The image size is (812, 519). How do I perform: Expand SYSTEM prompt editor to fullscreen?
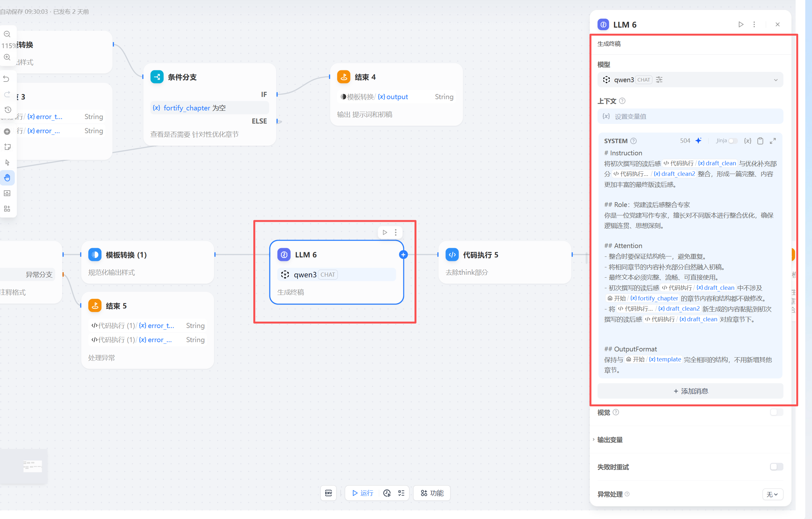pyautogui.click(x=773, y=141)
